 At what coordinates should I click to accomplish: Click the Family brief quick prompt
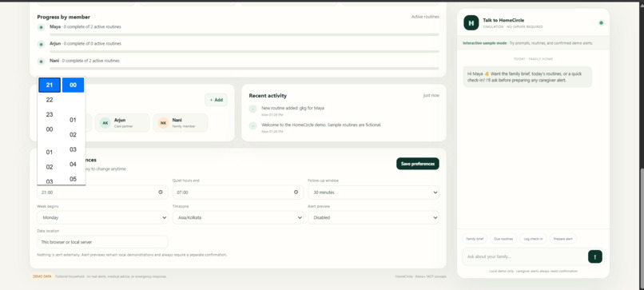(x=475, y=239)
